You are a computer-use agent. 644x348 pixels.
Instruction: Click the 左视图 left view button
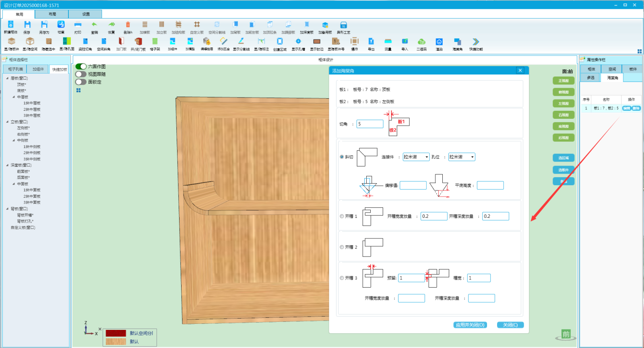tap(563, 104)
